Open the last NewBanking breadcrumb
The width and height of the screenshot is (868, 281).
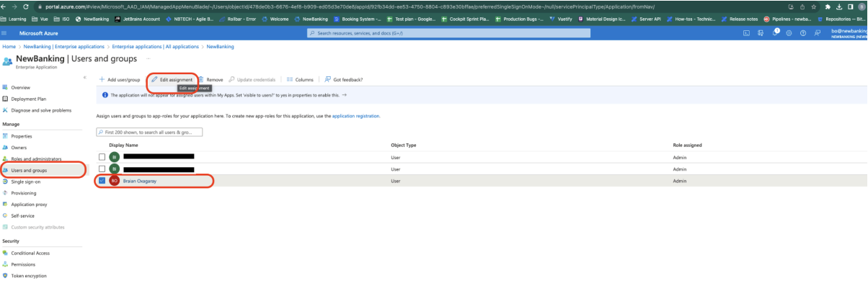coord(220,46)
